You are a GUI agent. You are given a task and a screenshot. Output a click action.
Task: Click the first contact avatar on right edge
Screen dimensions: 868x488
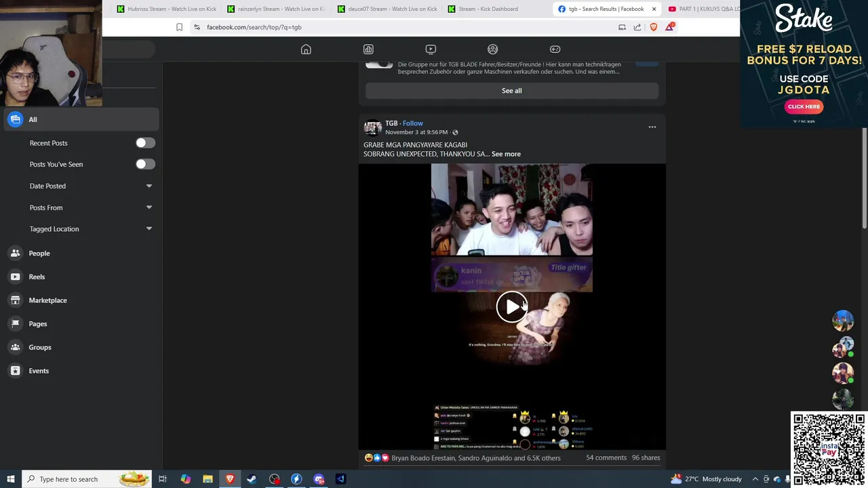tap(843, 321)
